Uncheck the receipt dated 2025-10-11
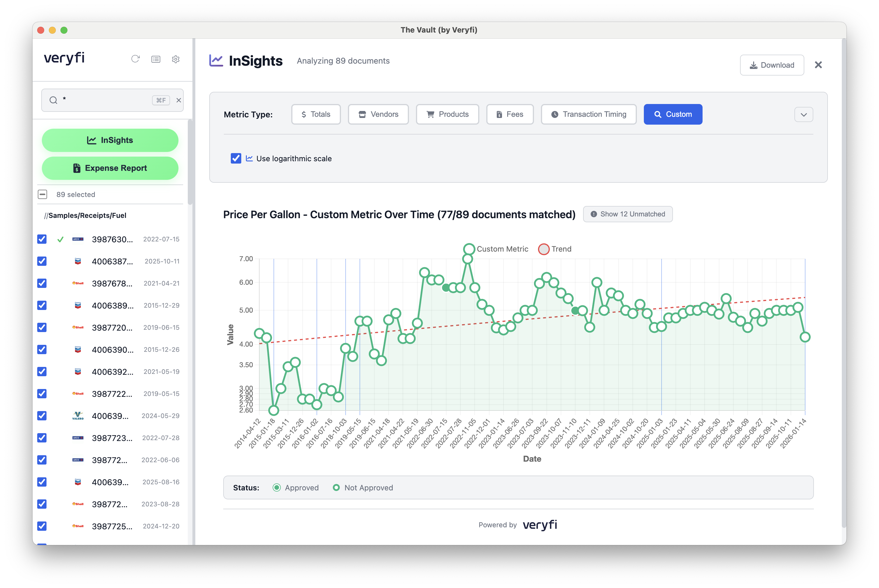The width and height of the screenshot is (879, 588). click(x=42, y=261)
